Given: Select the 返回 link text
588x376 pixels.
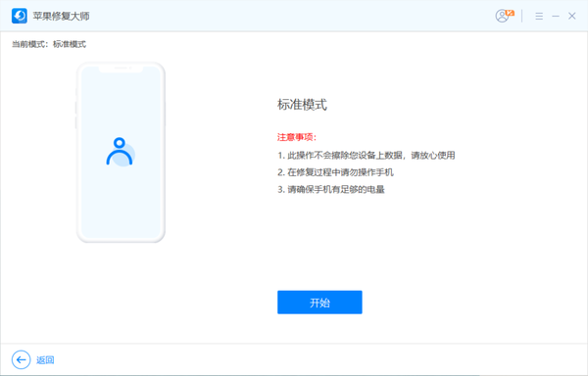Looking at the screenshot, I should tap(45, 360).
